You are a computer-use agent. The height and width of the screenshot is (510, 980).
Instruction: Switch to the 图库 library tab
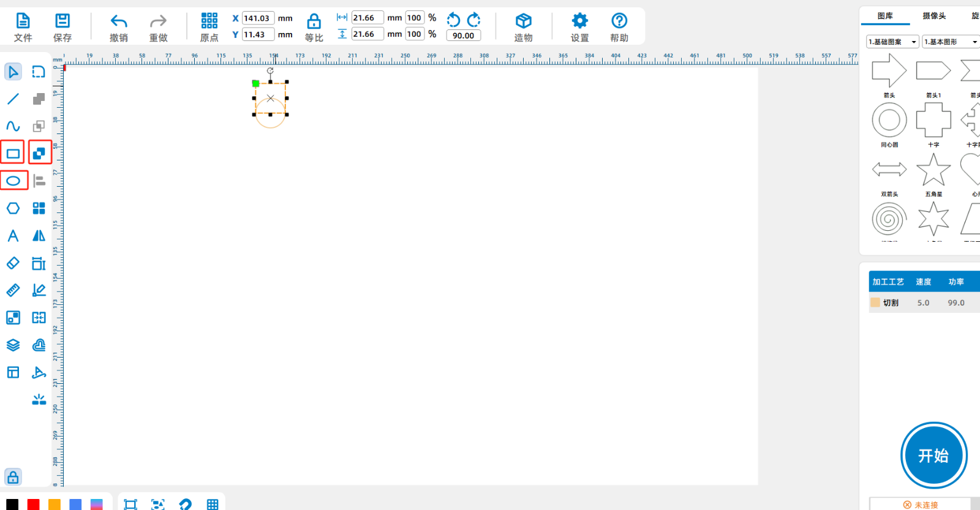point(885,16)
